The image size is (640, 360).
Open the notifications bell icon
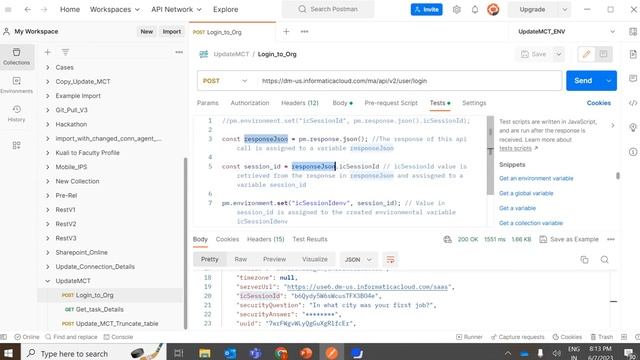pos(475,9)
